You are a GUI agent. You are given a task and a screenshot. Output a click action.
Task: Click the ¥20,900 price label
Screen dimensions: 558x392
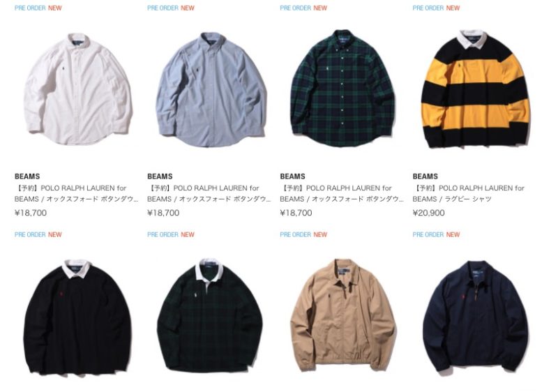[428, 213]
